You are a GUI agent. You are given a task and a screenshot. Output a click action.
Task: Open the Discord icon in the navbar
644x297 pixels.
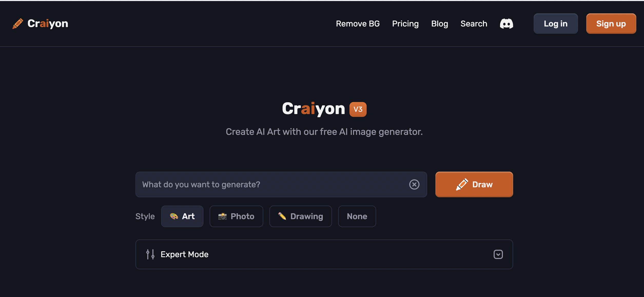pyautogui.click(x=506, y=23)
